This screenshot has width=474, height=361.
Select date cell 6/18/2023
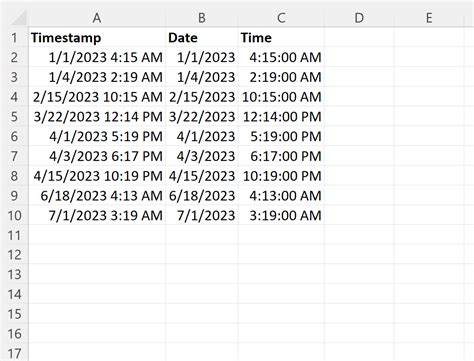(x=202, y=195)
